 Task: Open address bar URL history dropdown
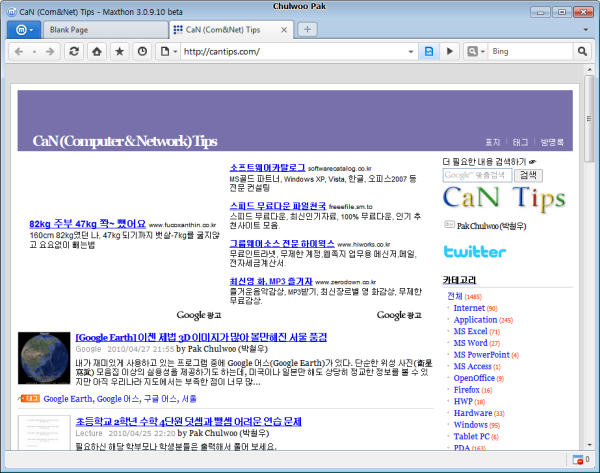coord(411,52)
